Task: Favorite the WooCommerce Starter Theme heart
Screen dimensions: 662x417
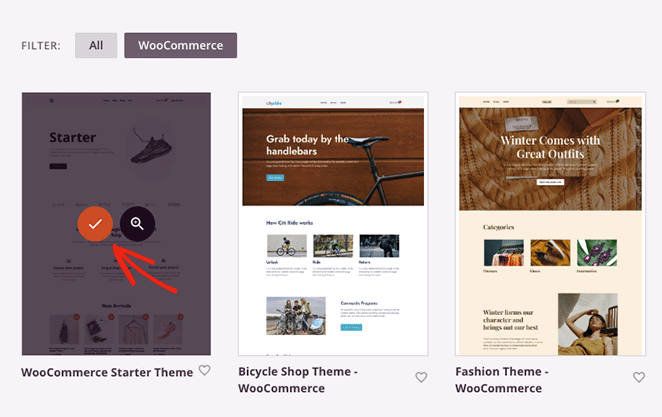Action: [205, 370]
